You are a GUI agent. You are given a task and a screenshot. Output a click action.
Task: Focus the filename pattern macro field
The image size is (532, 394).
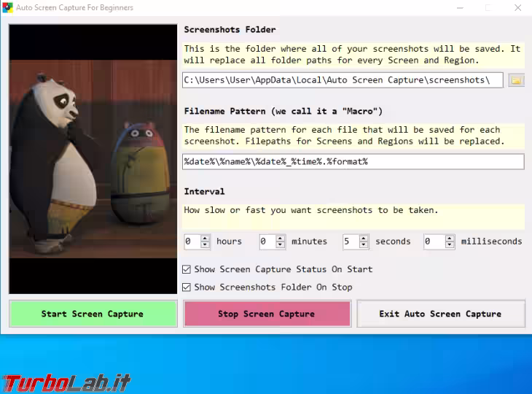[353, 162]
